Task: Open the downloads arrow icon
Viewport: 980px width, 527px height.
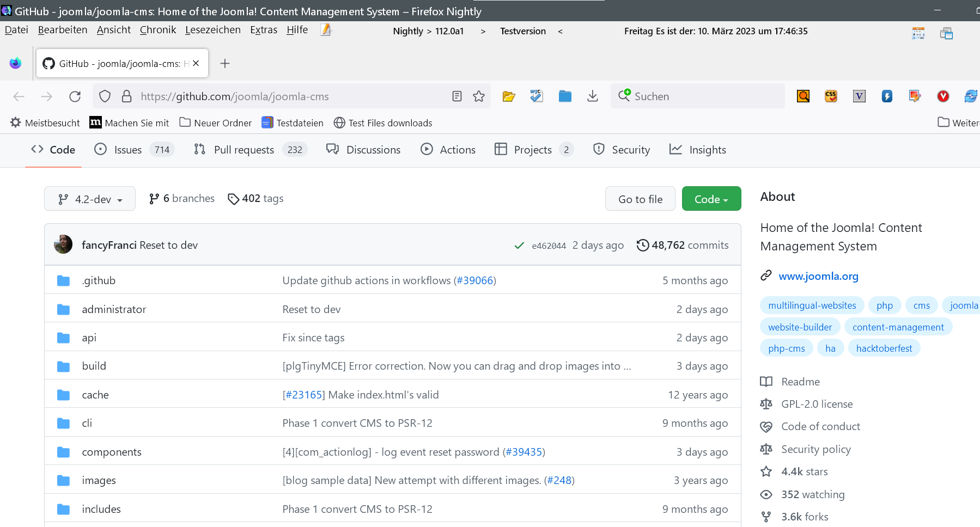Action: [593, 96]
